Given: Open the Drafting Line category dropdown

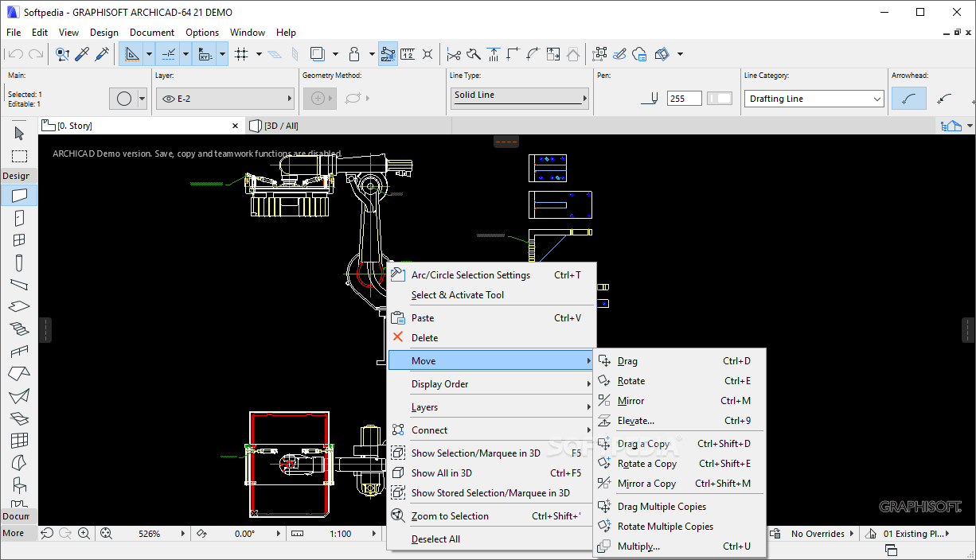Looking at the screenshot, I should [x=814, y=99].
